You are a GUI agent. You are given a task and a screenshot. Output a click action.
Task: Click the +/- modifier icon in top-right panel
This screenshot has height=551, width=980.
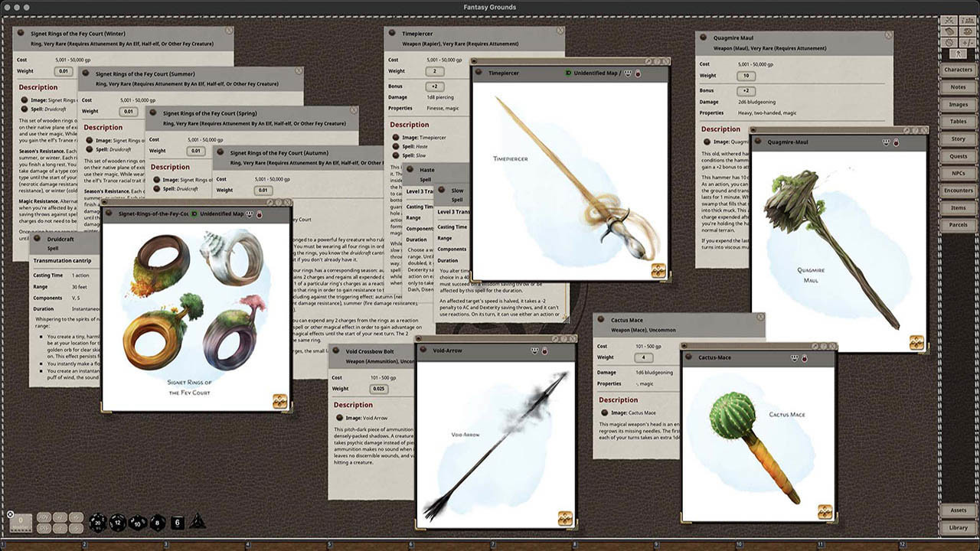tap(967, 42)
